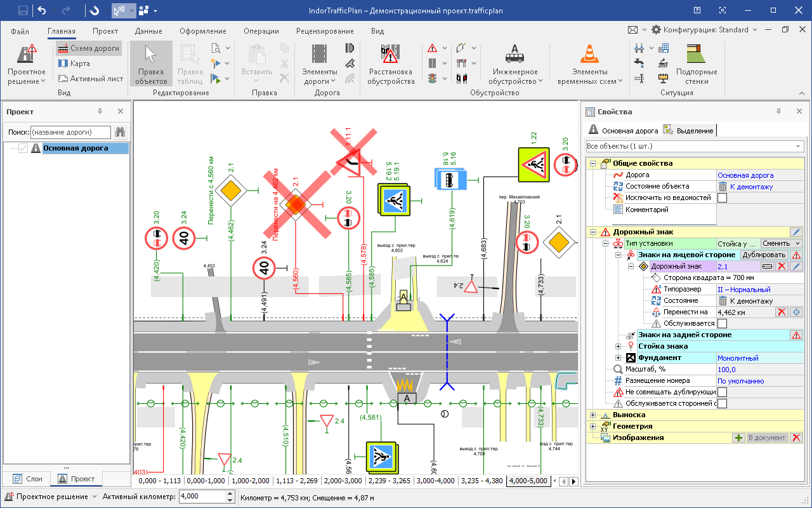
Task: Click green plus icon in Изображения row
Action: 738,438
